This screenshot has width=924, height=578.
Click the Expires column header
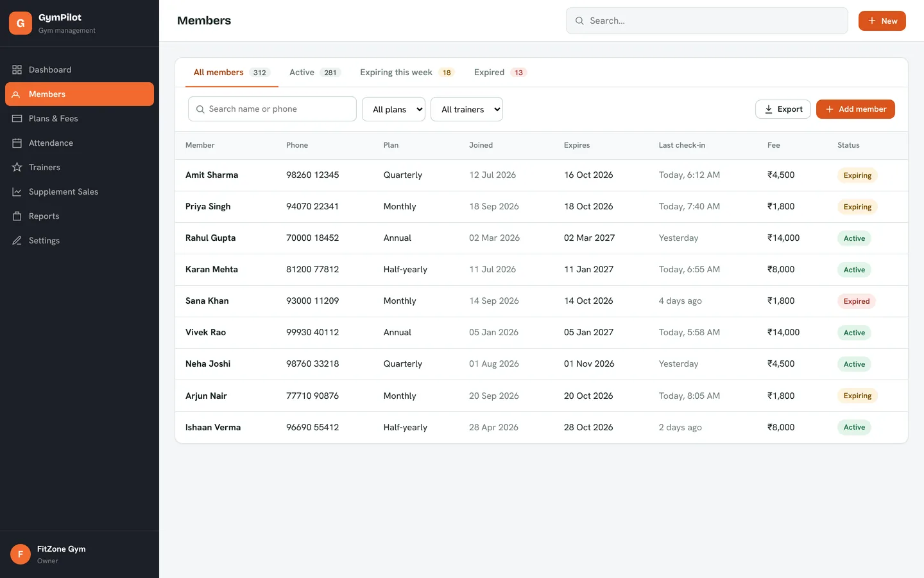pyautogui.click(x=577, y=145)
